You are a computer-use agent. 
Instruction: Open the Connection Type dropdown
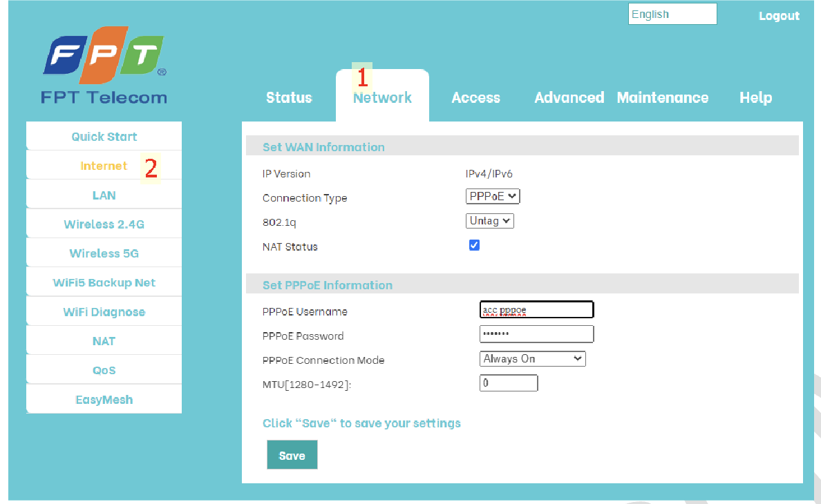tap(492, 197)
